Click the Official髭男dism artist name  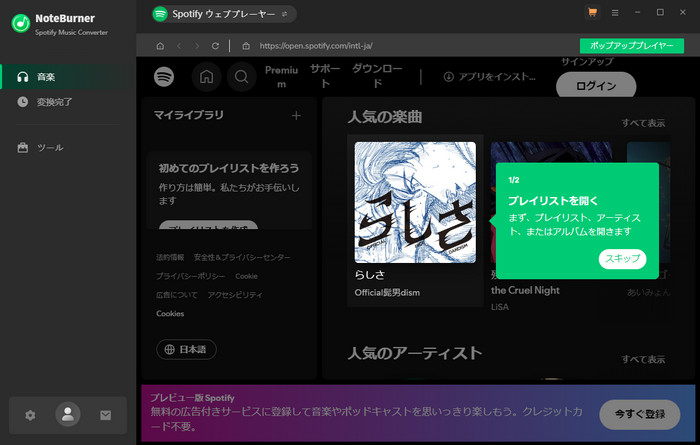pyautogui.click(x=387, y=293)
